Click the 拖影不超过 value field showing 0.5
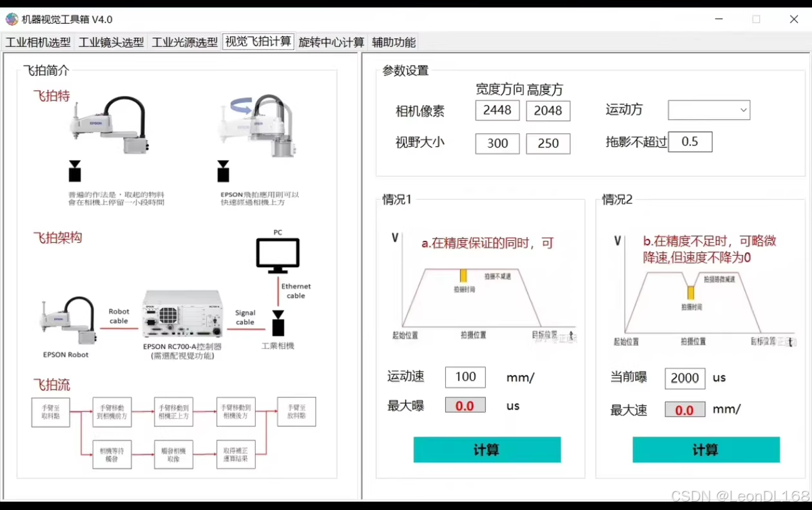Screen dimensions: 812x510 point(690,141)
